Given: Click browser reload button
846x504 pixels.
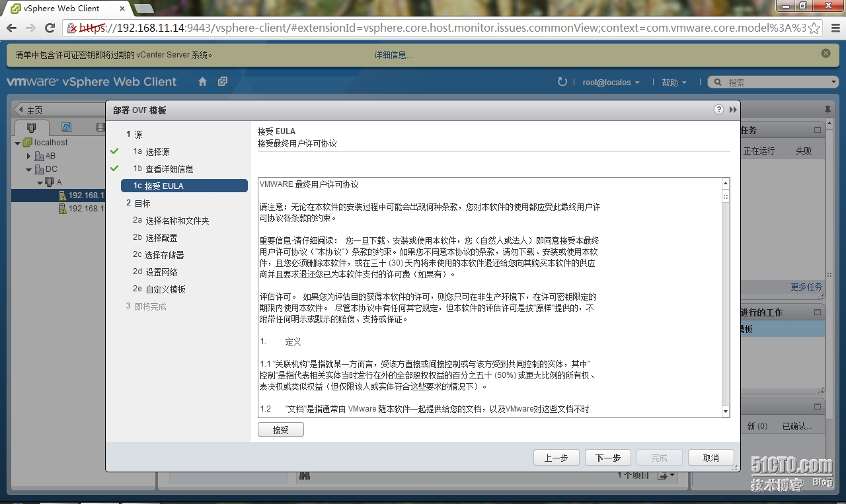Looking at the screenshot, I should 50,28.
